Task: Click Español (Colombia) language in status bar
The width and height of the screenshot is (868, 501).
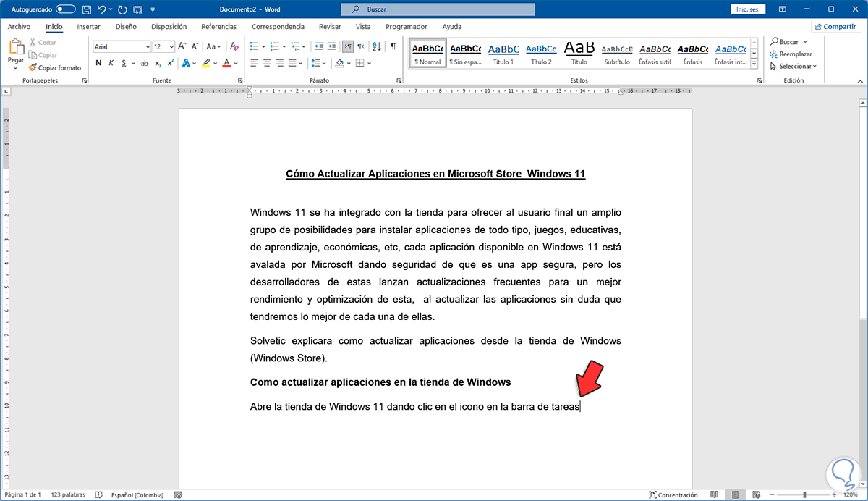Action: tap(137, 495)
